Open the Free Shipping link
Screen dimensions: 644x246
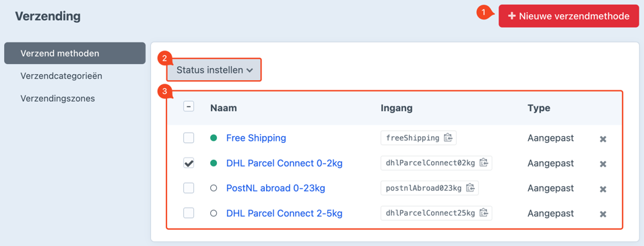click(x=256, y=138)
